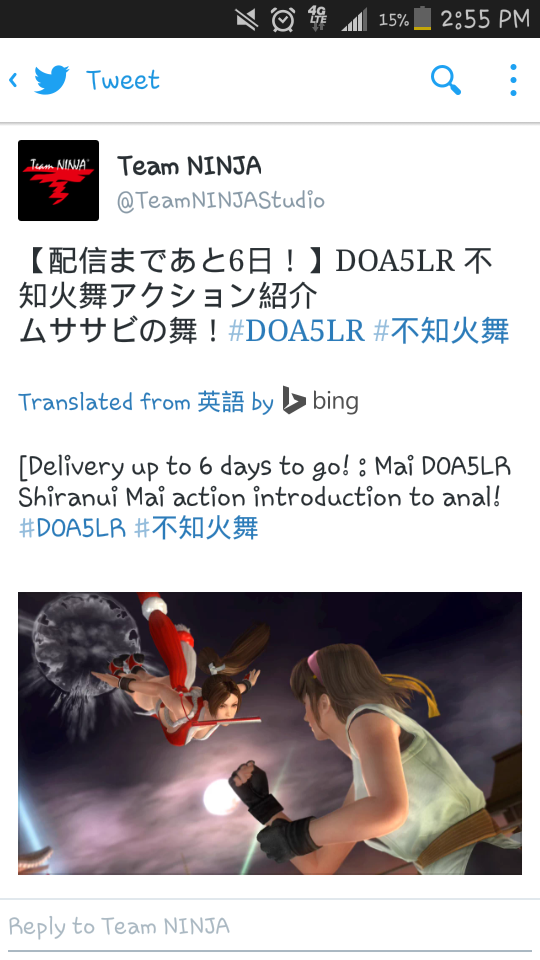Open #DOA5LR hashtag in translated text
The width and height of the screenshot is (540, 960).
[72, 528]
